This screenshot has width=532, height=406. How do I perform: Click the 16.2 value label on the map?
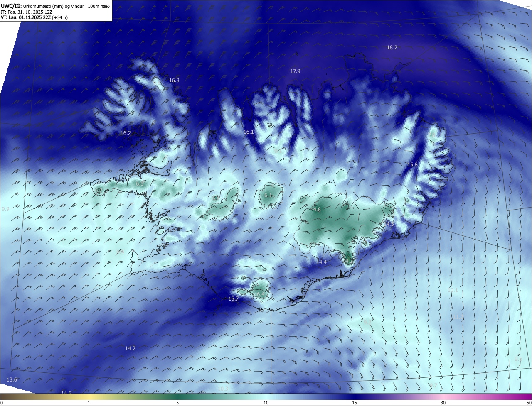pyautogui.click(x=126, y=133)
